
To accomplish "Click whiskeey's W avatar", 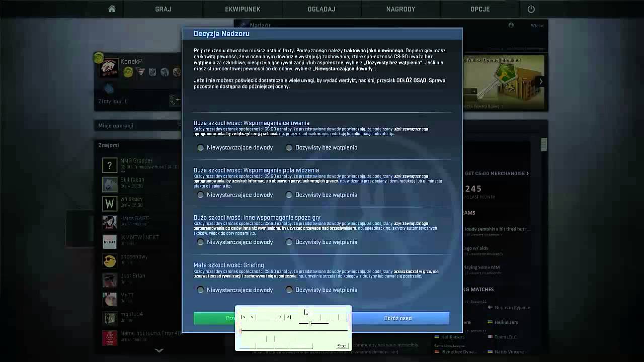I will (110, 204).
